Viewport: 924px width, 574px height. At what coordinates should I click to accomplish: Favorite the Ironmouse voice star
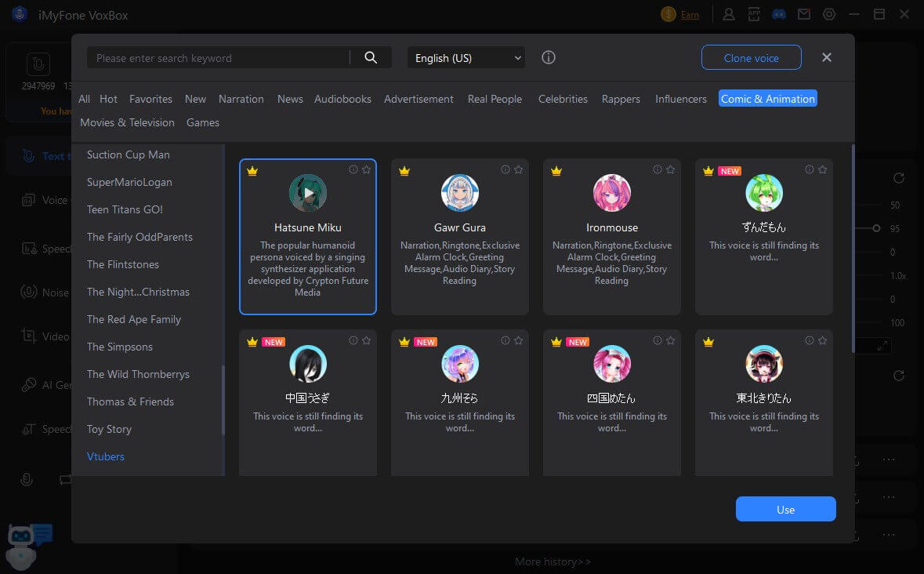[671, 169]
